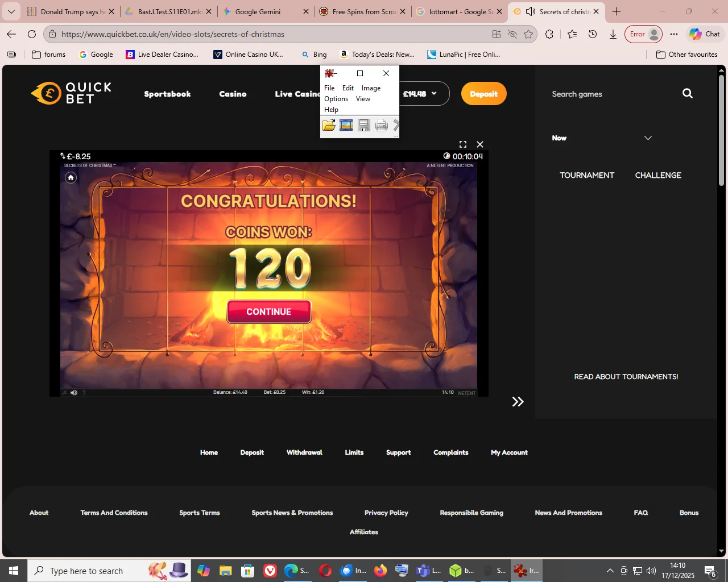728x582 pixels.
Task: Open IrfanView Options menu
Action: pyautogui.click(x=336, y=99)
